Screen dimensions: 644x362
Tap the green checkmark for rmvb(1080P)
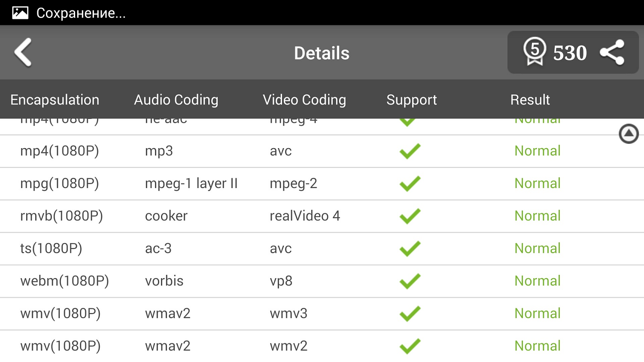[x=410, y=216]
